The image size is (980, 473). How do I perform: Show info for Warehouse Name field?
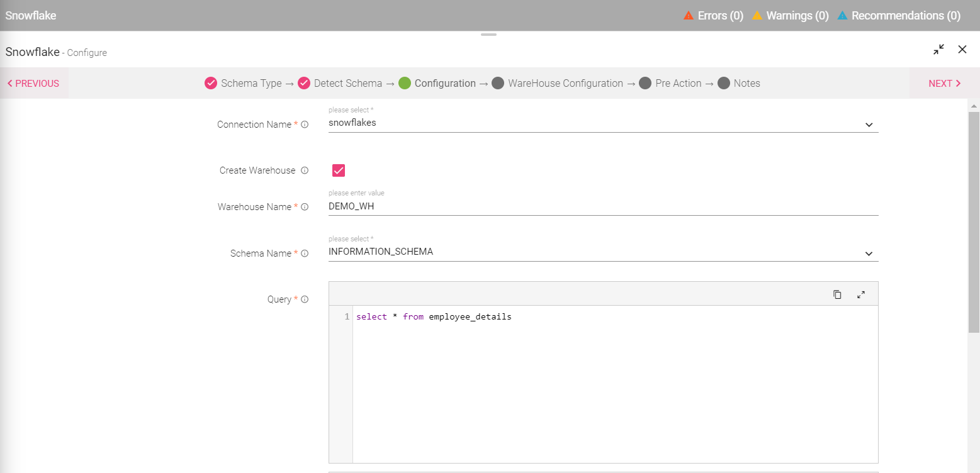click(305, 207)
